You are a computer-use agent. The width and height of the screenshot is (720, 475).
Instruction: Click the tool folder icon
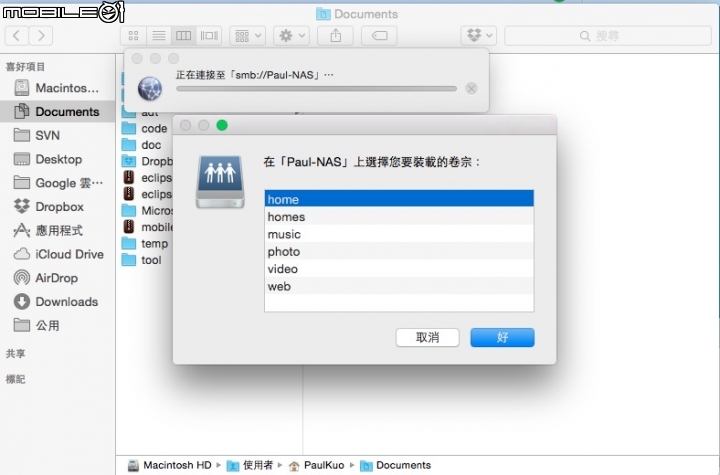click(x=129, y=260)
